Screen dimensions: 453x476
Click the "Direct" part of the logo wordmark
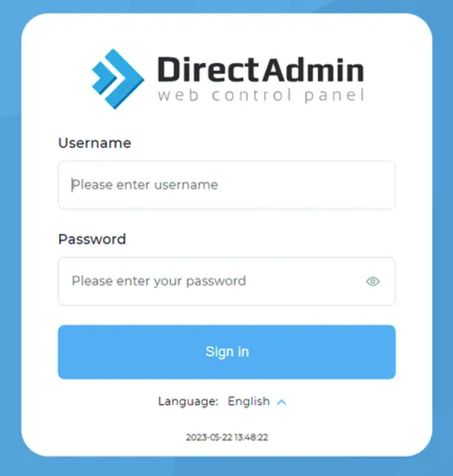(209, 69)
